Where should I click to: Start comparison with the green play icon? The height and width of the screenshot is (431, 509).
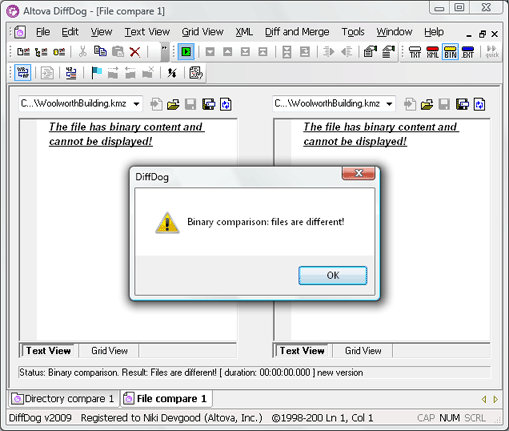pyautogui.click(x=186, y=52)
